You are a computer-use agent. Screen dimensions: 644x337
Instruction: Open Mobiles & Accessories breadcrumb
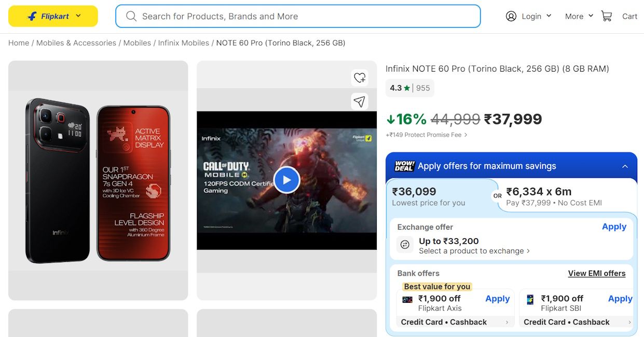pos(76,43)
